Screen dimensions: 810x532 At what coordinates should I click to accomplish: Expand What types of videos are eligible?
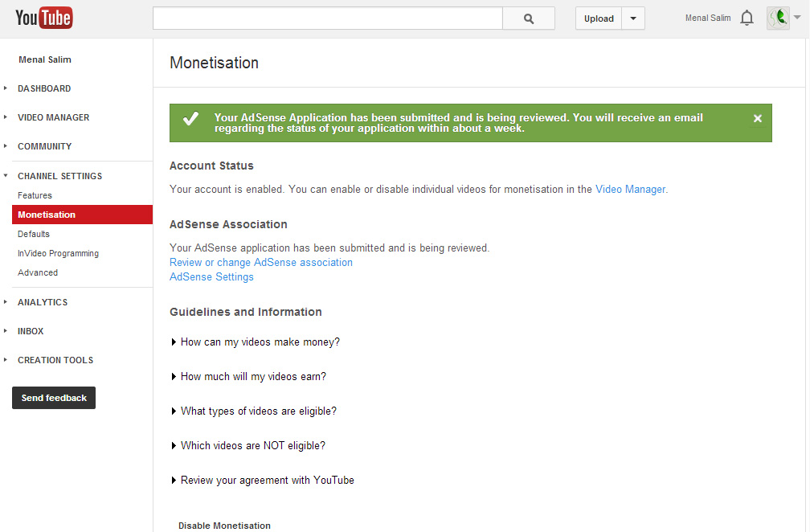[254, 411]
